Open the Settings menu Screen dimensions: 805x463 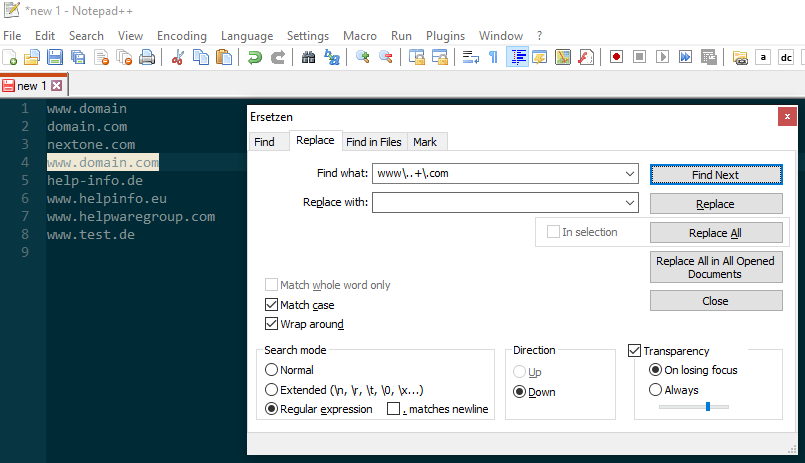[x=308, y=36]
